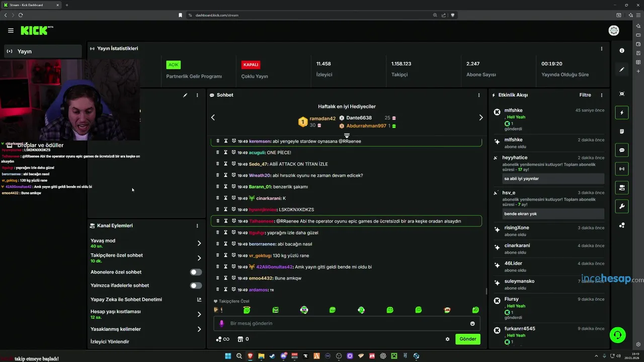The height and width of the screenshot is (362, 644).
Task: Timeout acuguli using hourglass icon
Action: tap(226, 152)
